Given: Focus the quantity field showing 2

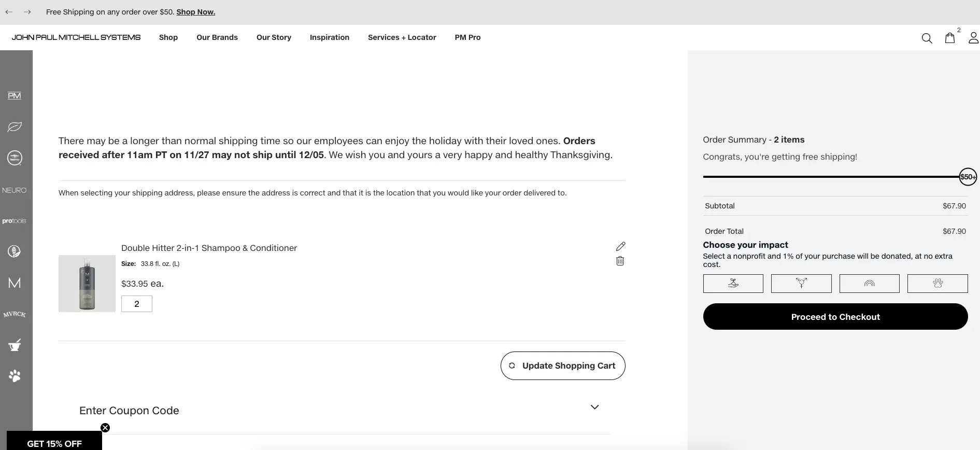Looking at the screenshot, I should click(x=137, y=304).
